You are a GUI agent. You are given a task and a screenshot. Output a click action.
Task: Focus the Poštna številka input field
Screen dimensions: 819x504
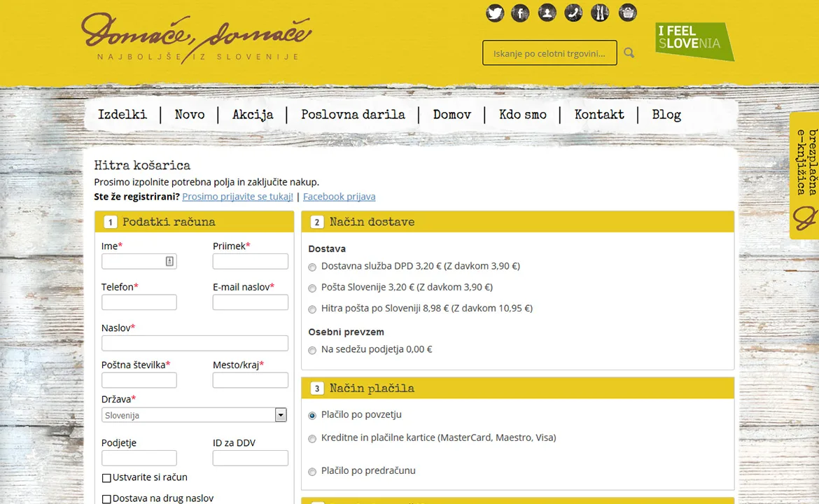tap(139, 379)
